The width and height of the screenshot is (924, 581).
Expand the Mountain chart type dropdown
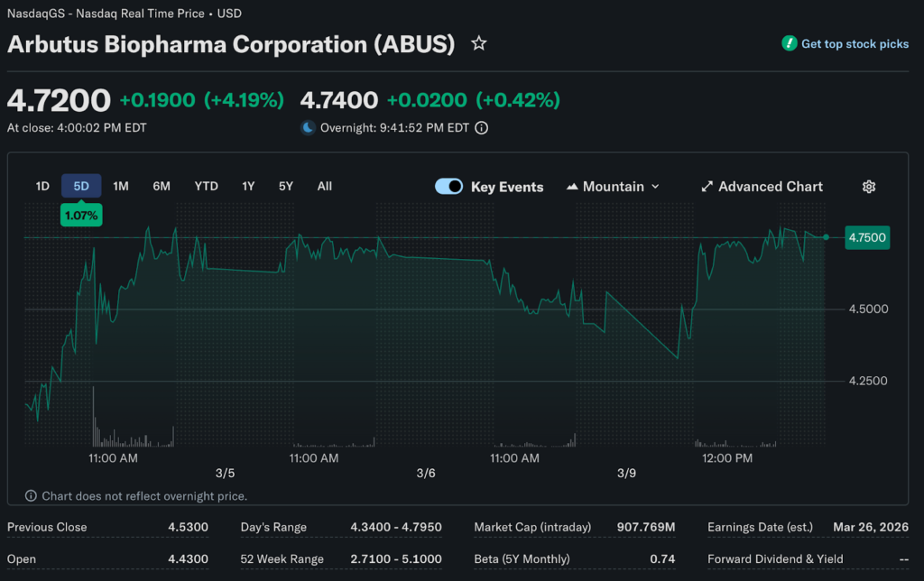[655, 187]
